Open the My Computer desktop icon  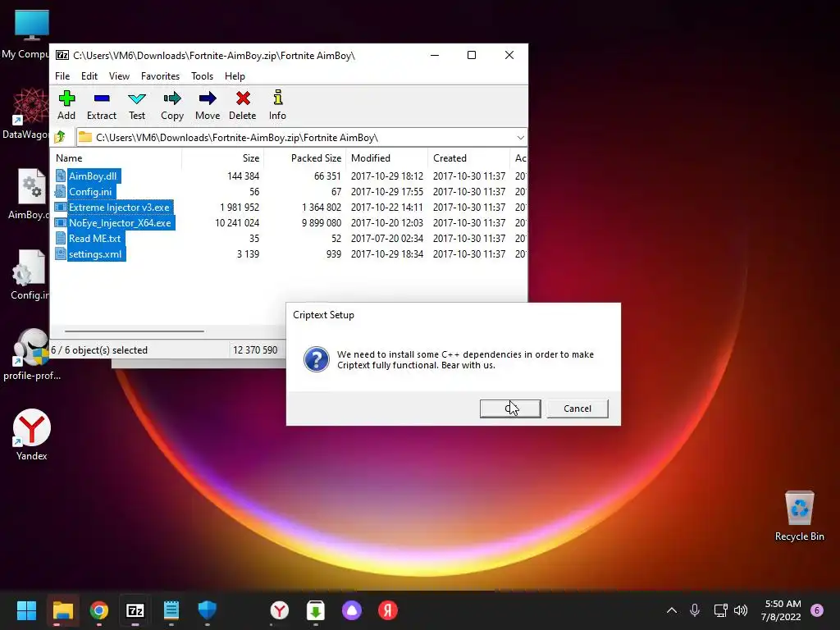click(32, 25)
